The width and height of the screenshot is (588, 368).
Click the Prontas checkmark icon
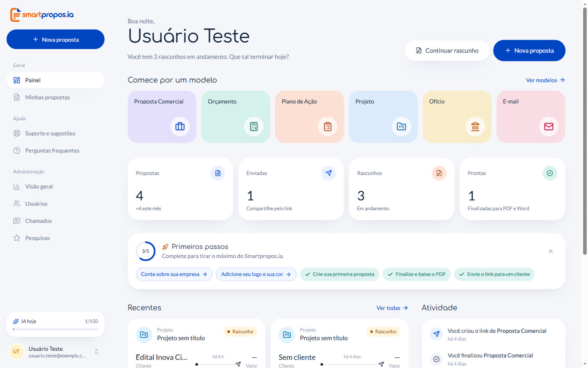(550, 173)
